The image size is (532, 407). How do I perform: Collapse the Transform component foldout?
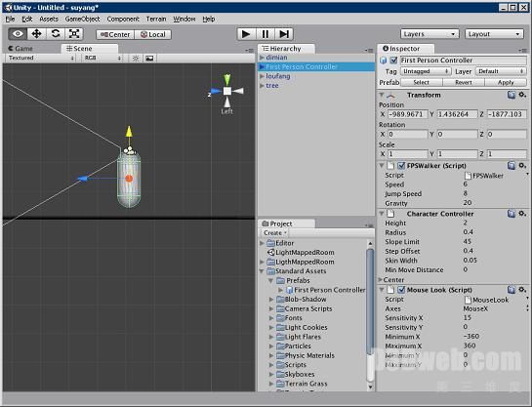pos(382,95)
